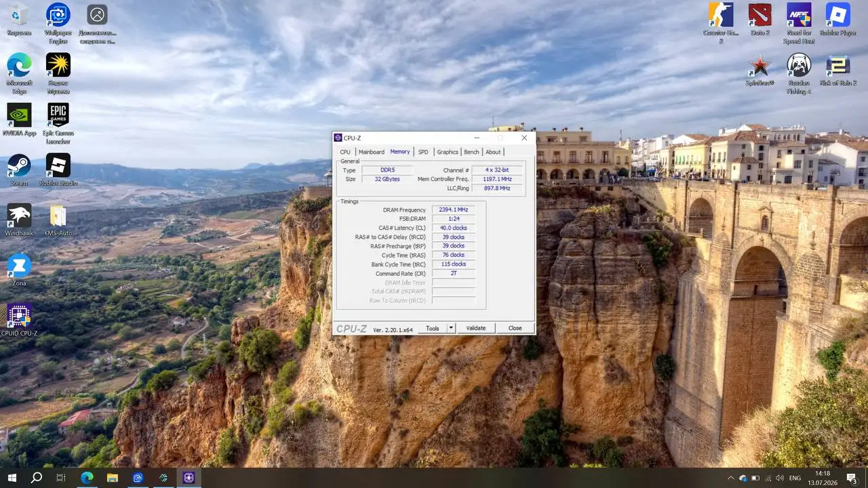
Task: Open the Windows Start menu
Action: pos(11,478)
